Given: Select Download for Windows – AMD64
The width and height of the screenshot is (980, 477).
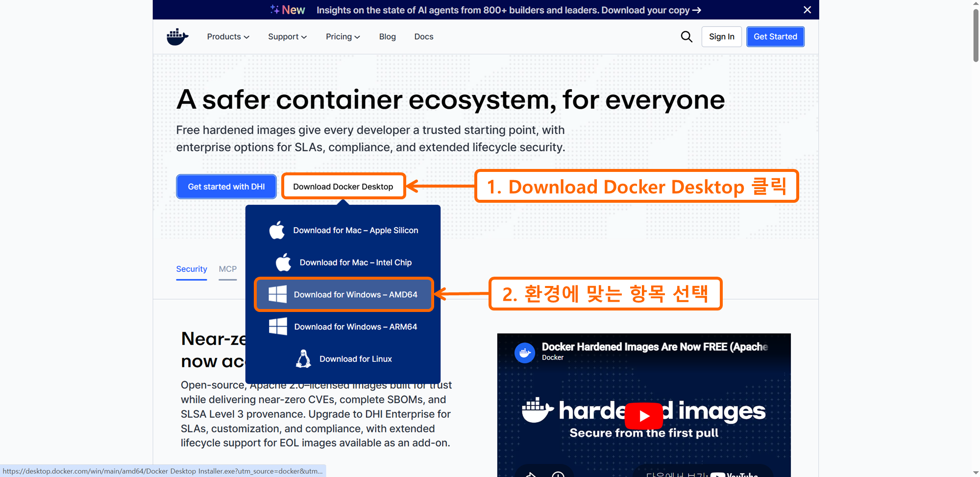Looking at the screenshot, I should point(343,294).
